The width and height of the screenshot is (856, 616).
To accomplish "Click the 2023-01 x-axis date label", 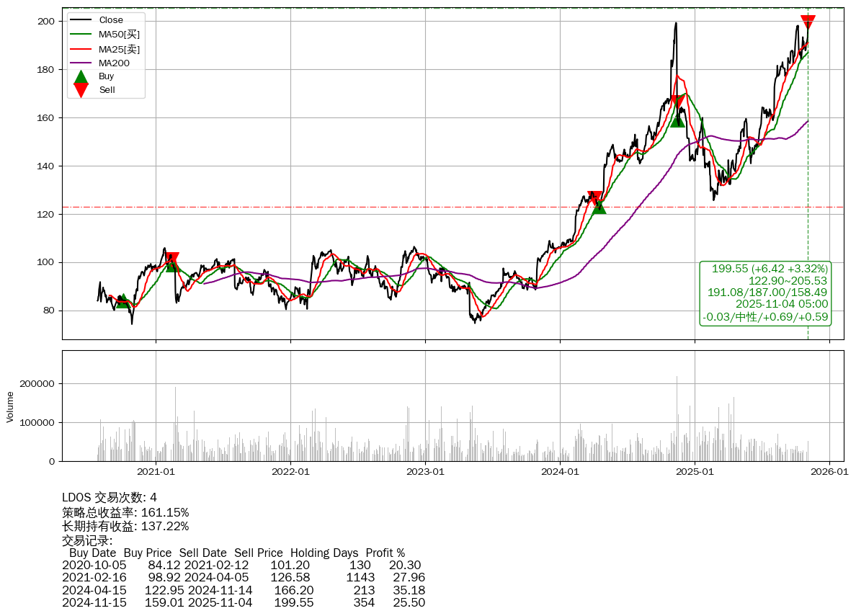I will click(x=424, y=472).
